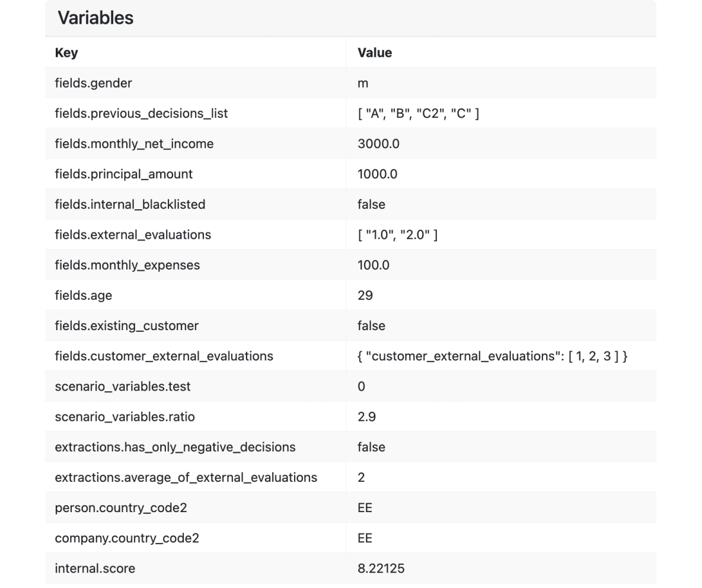Click the Variables panel heading
702x588 pixels.
[95, 18]
